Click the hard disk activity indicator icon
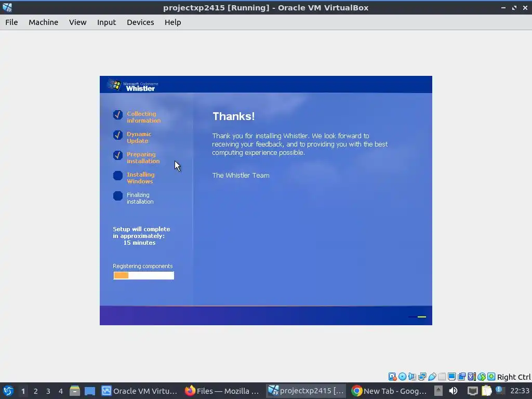This screenshot has width=532, height=399. click(392, 377)
